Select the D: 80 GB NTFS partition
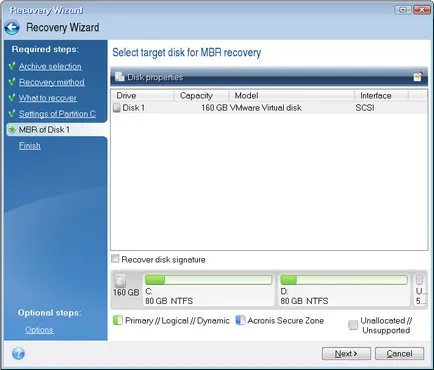 pos(344,290)
